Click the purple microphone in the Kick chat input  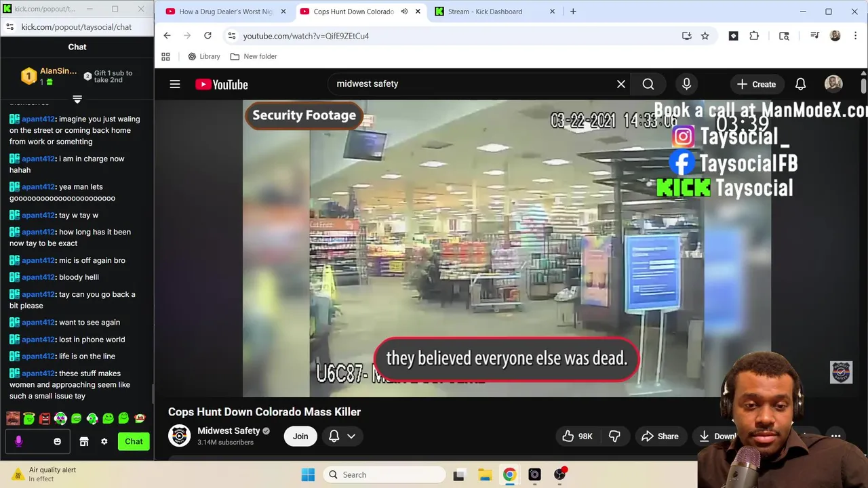coord(18,441)
